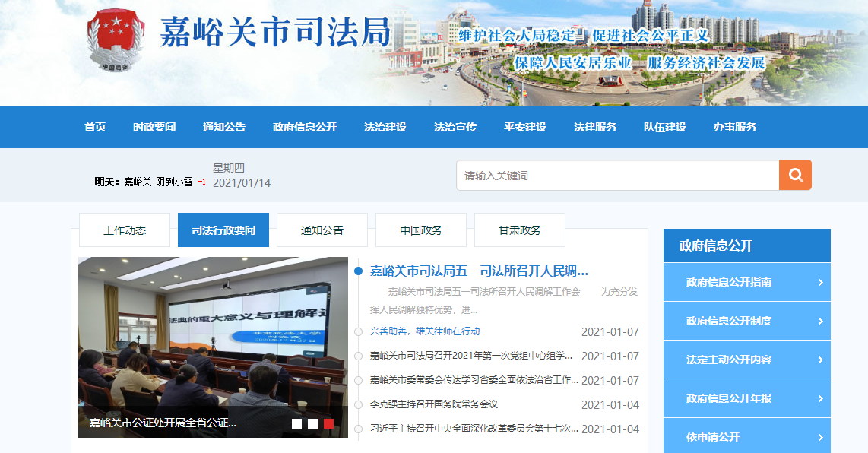The width and height of the screenshot is (868, 453).
Task: Open the 政府信息公开年报 sidebar chevron
Action: coord(821,399)
